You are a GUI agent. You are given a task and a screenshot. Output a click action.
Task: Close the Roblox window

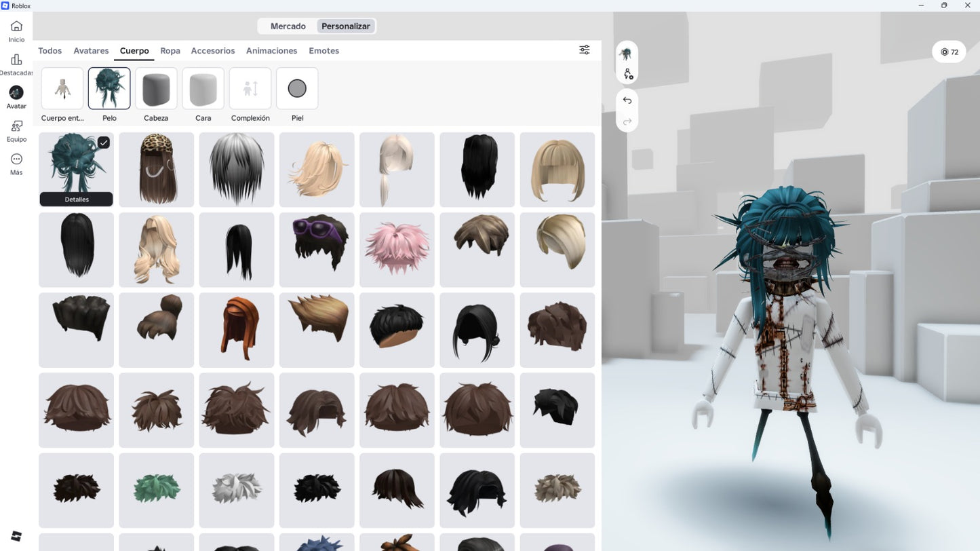pyautogui.click(x=968, y=5)
